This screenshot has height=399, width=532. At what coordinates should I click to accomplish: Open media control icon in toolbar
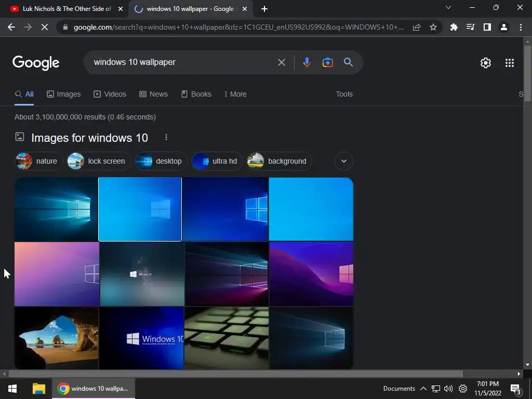(470, 27)
